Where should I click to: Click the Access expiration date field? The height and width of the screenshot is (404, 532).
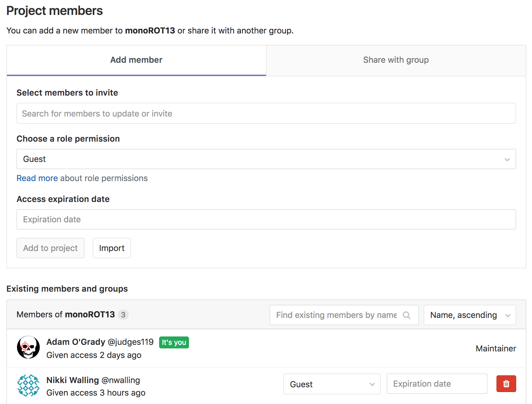click(x=266, y=219)
